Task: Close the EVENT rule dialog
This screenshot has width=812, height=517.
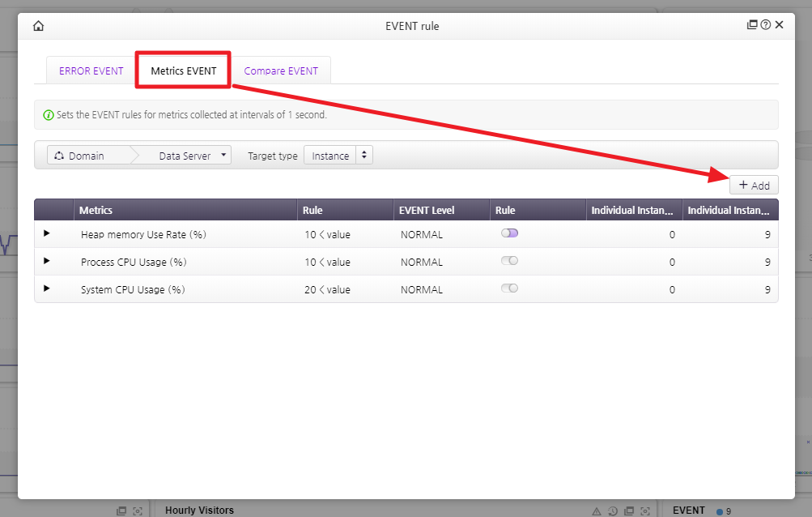Action: coord(779,25)
